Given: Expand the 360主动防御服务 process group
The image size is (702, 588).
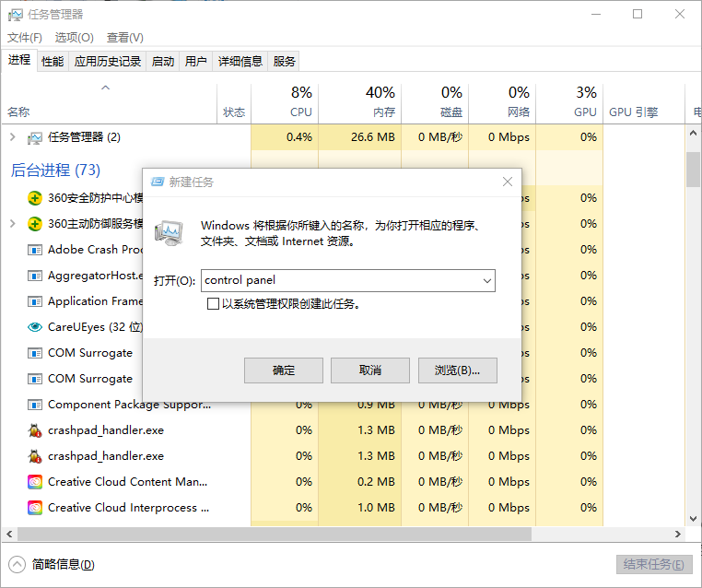Looking at the screenshot, I should point(13,223).
